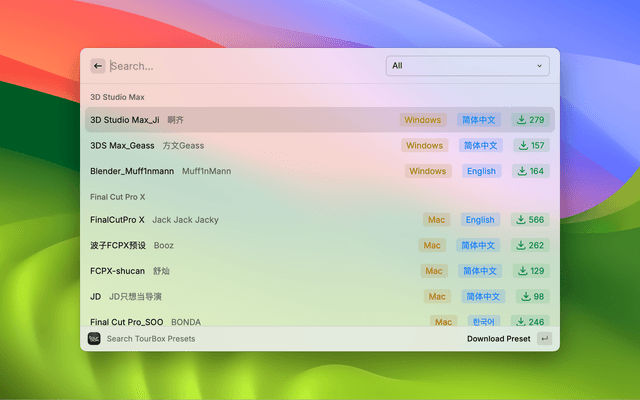Click the 164 downloads icon
This screenshot has height=400, width=640.
pyautogui.click(x=522, y=171)
